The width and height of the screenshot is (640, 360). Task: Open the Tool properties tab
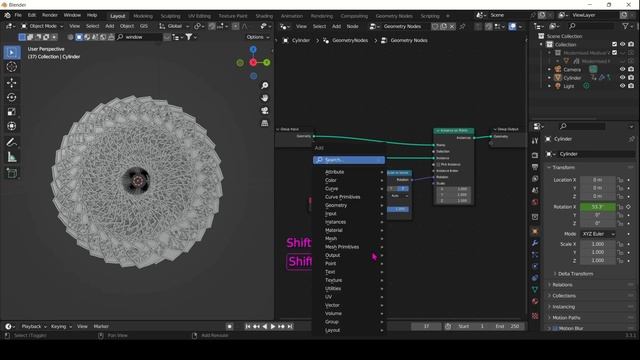[x=535, y=141]
